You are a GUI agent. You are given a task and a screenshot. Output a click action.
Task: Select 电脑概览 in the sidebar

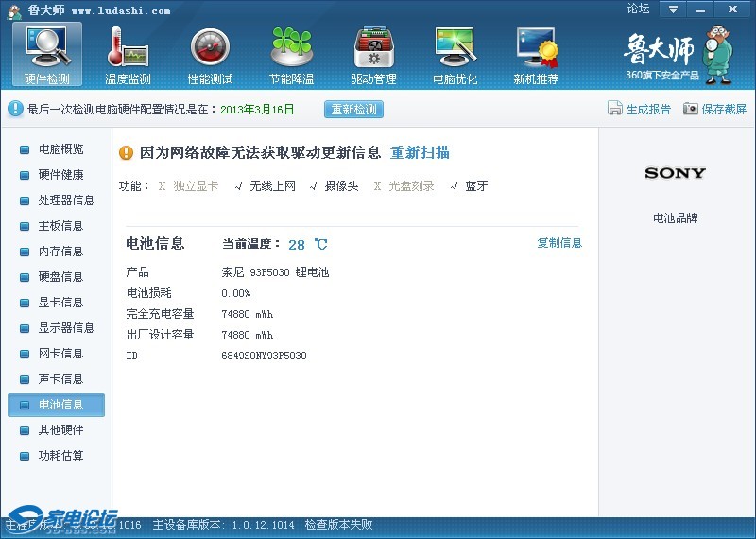60,149
